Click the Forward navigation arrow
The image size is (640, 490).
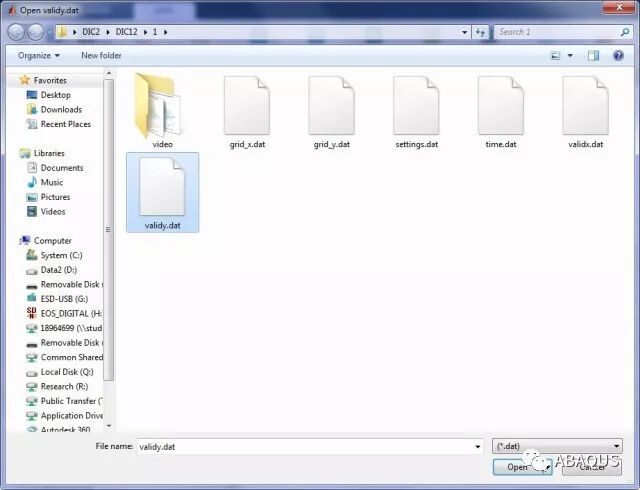(36, 31)
